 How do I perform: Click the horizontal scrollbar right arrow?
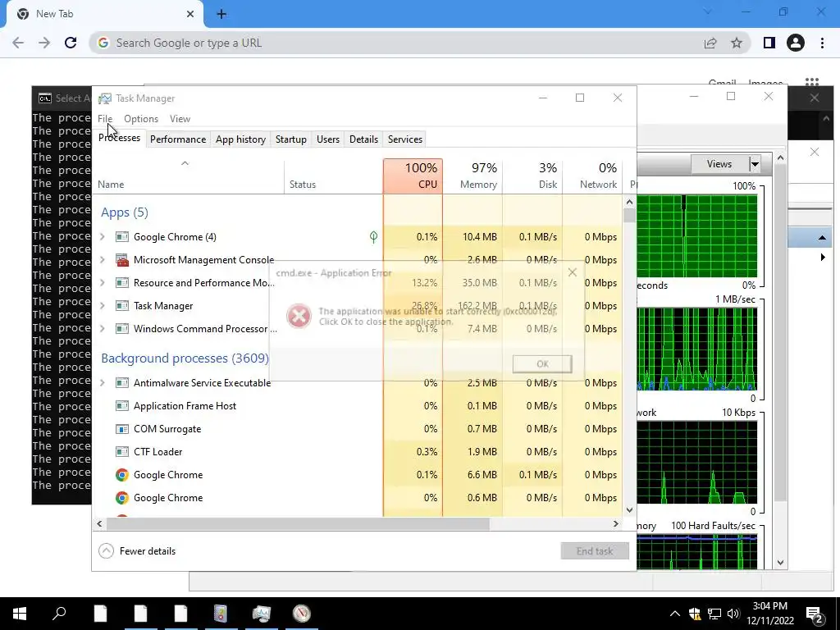tap(616, 524)
